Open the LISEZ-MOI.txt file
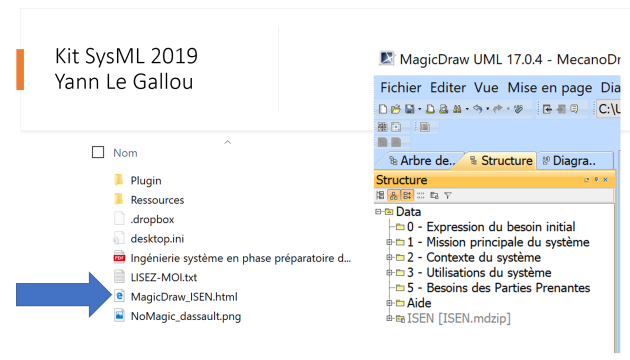The height and width of the screenshot is (360, 630). click(x=164, y=278)
